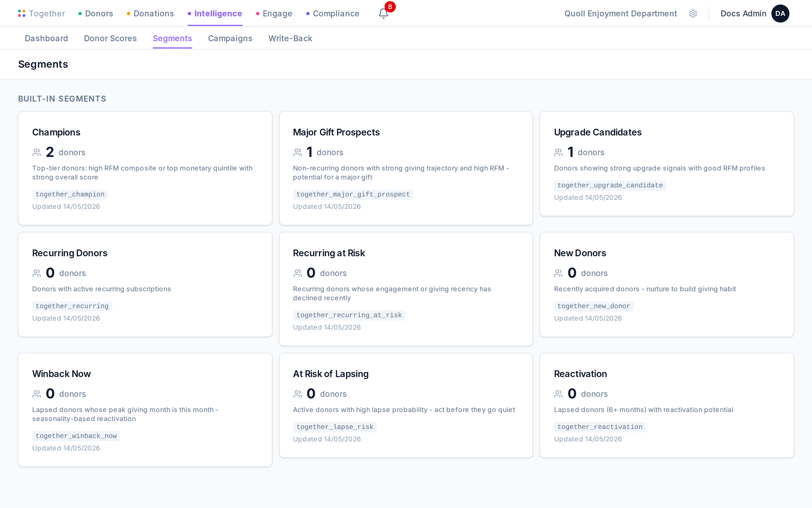Screen dimensions: 812x508
Task: Click the together_upgrade_candidate tag
Action: click(610, 185)
